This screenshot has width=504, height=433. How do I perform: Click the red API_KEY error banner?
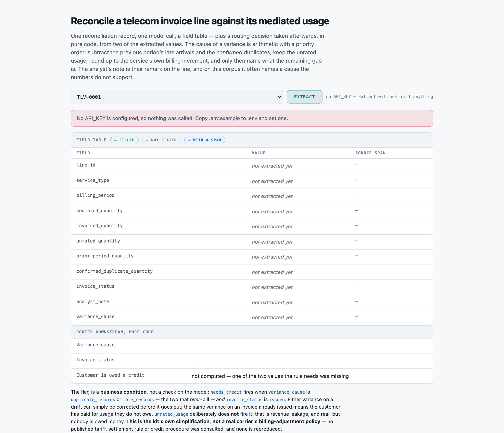coord(252,118)
